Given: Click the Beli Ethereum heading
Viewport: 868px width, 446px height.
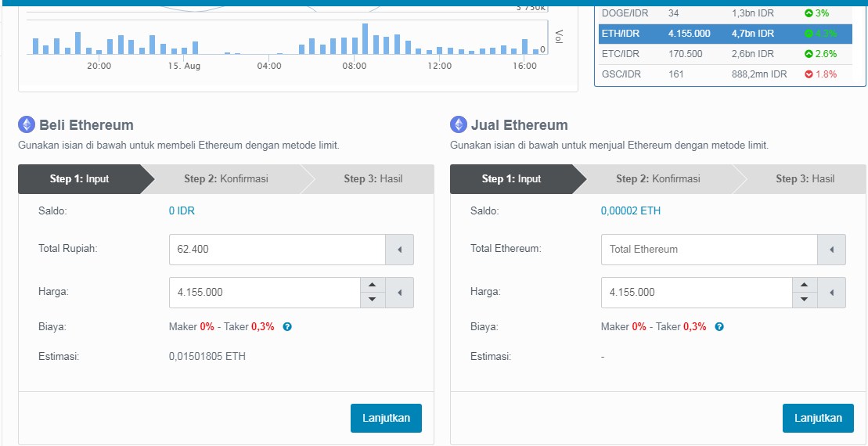Looking at the screenshot, I should tap(86, 124).
